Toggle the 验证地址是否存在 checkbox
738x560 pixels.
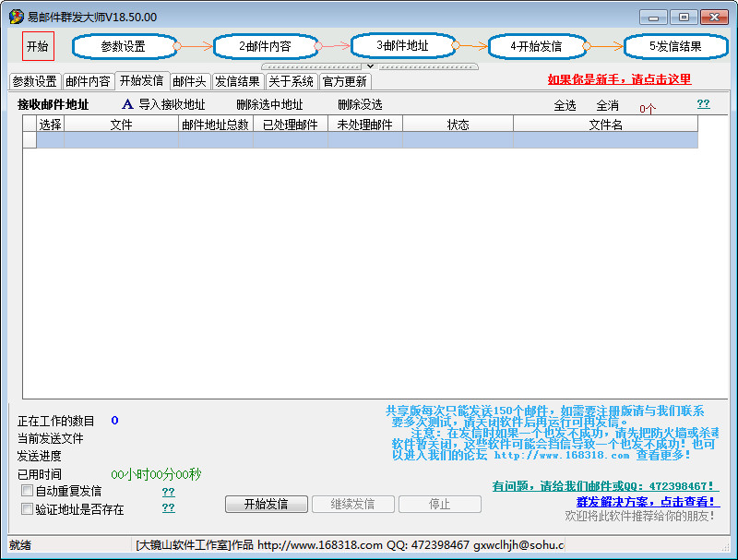(x=27, y=508)
